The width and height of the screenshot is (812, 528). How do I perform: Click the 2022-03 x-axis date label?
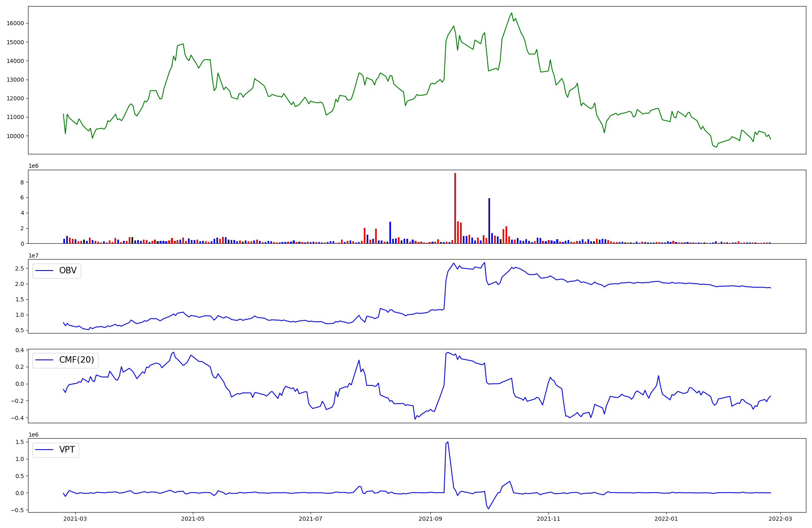click(x=780, y=519)
